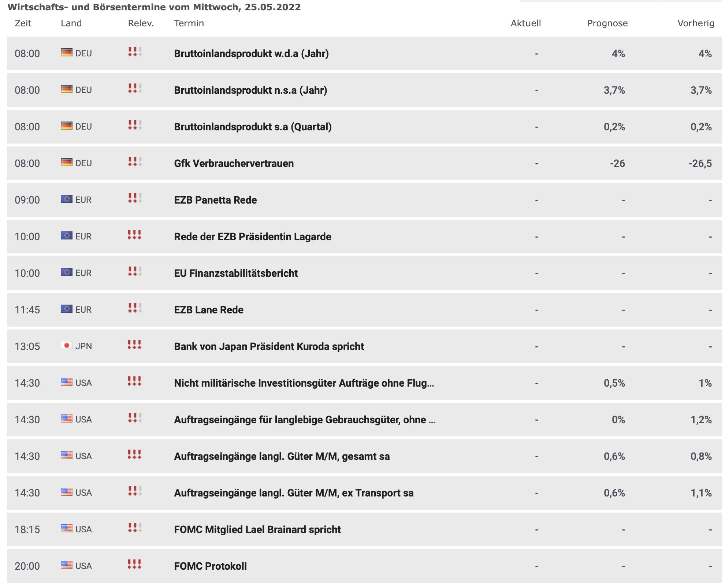This screenshot has width=725, height=588.
Task: Sort the table by the Zeit column
Action: (x=23, y=23)
